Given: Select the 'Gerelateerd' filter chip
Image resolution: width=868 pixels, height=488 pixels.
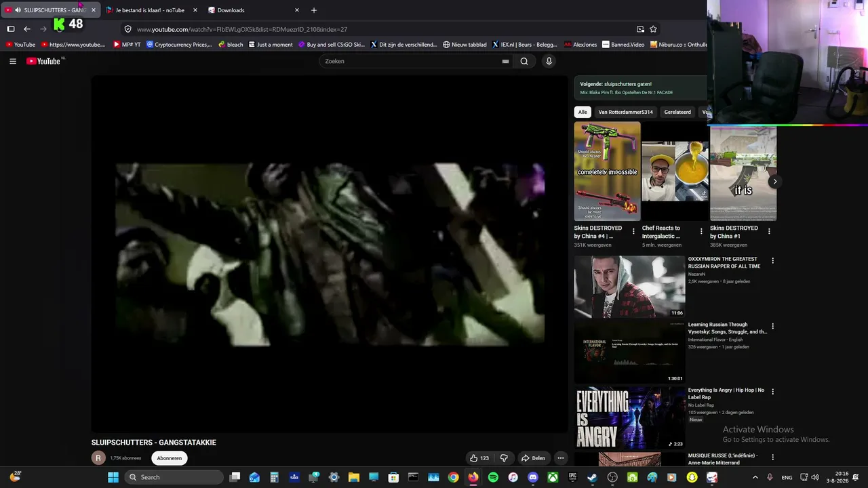Looking at the screenshot, I should [x=677, y=112].
